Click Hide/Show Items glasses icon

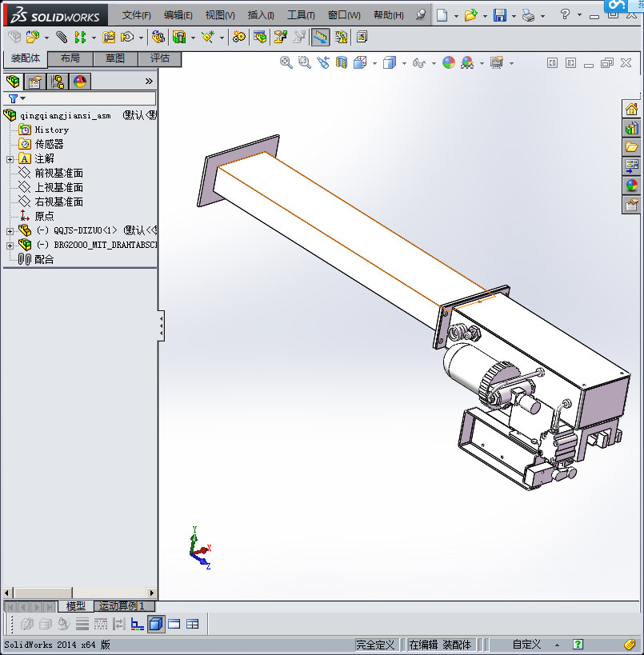click(418, 63)
